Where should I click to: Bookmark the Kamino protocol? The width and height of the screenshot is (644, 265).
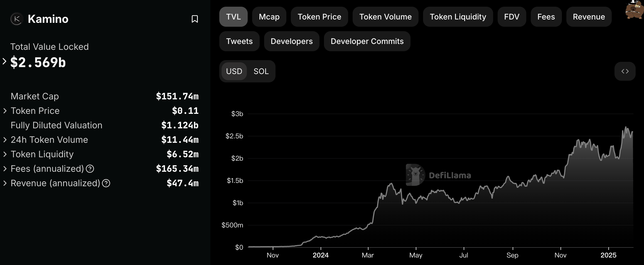(195, 19)
